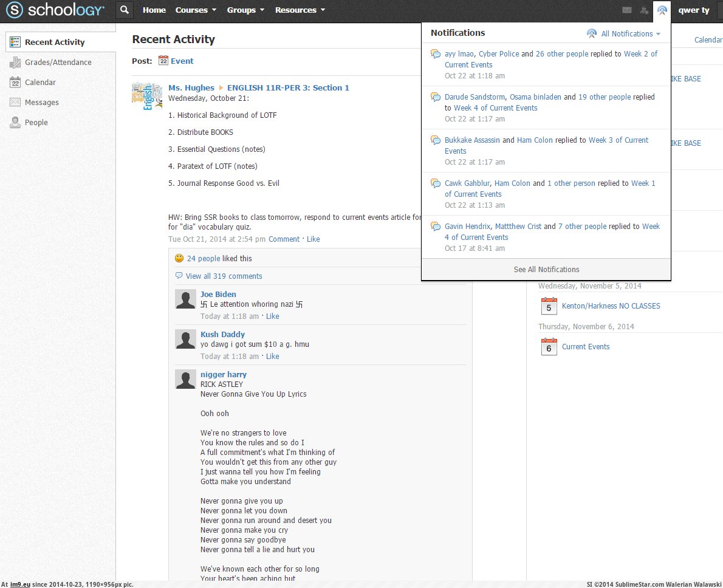
Task: Click the November 6 calendar date icon
Action: (549, 347)
